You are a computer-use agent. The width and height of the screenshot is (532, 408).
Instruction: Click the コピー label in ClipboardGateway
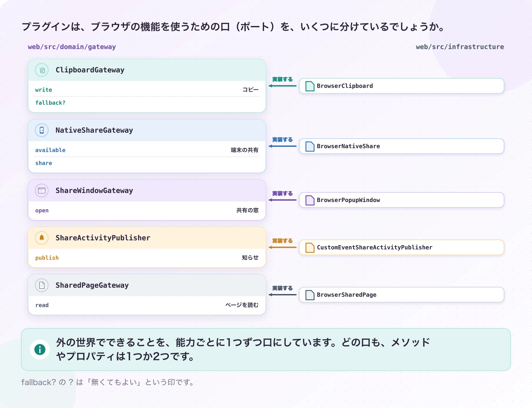tap(250, 90)
